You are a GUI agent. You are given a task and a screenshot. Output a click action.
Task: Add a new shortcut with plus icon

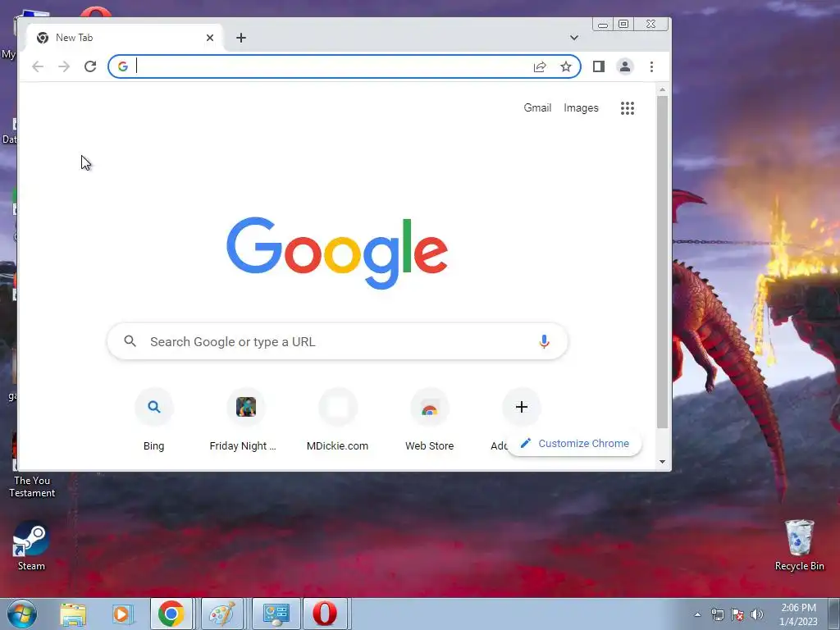click(x=521, y=407)
